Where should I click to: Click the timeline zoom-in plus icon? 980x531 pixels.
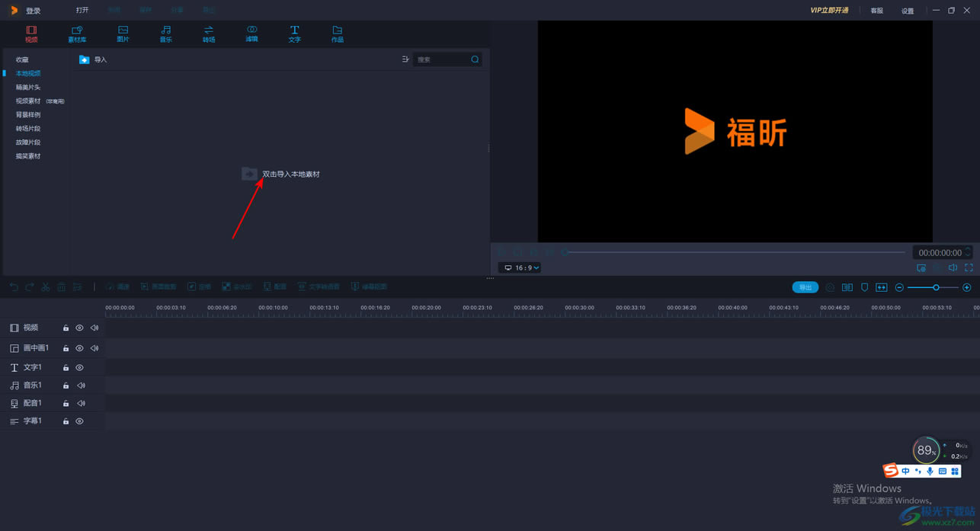pos(967,287)
